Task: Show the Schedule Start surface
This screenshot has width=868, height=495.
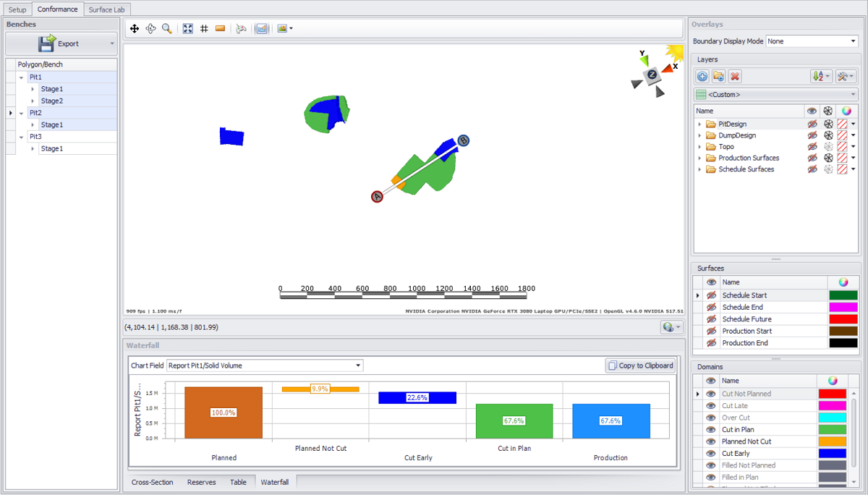Action: point(712,295)
